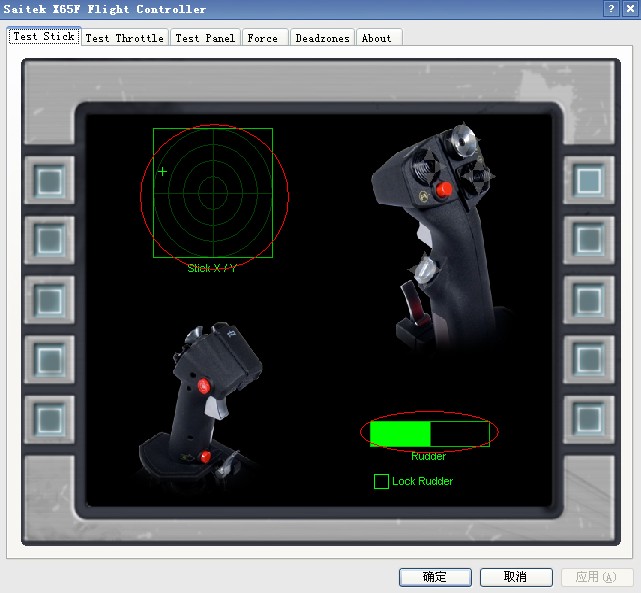The image size is (641, 593).
Task: Click the silver trigger on the small stick
Action: (217, 407)
